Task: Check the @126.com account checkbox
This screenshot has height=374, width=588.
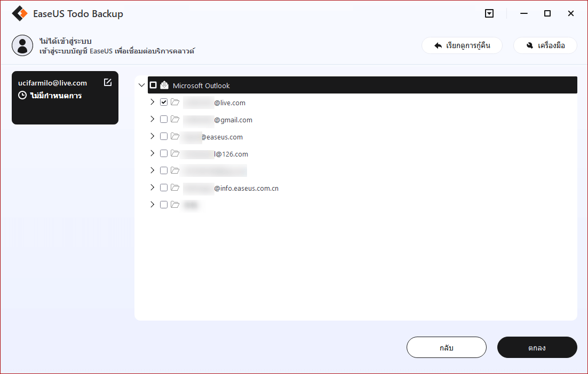Action: 163,153
